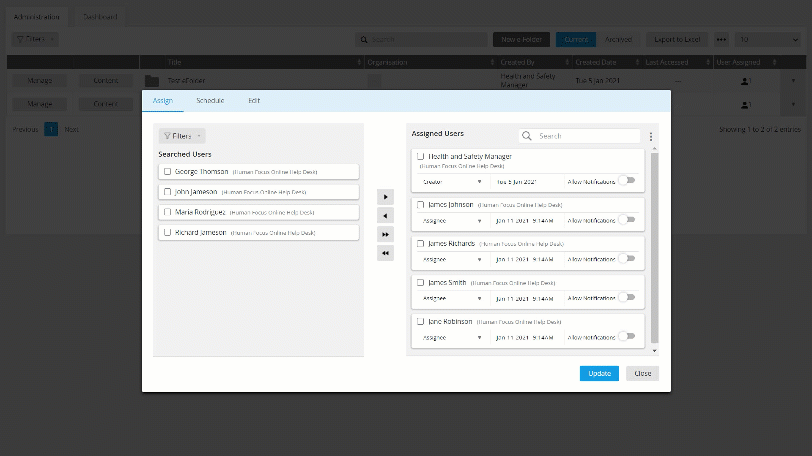The width and height of the screenshot is (812, 456).
Task: Click the move selected user right arrow
Action: pos(386,198)
